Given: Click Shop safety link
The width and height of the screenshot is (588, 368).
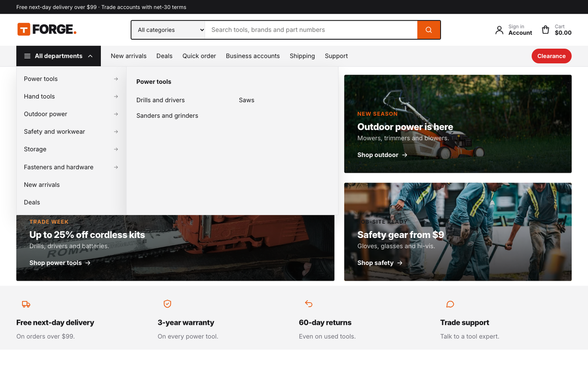Looking at the screenshot, I should click(380, 263).
